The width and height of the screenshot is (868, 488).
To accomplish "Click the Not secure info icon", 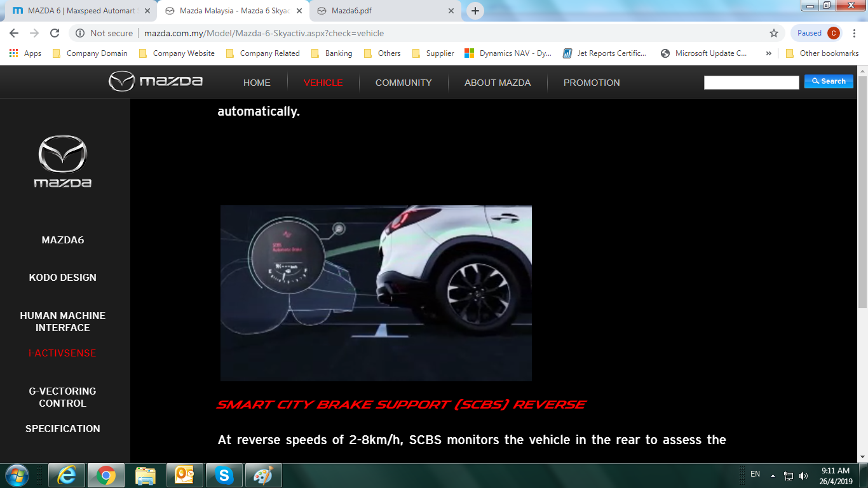I will 81,33.
